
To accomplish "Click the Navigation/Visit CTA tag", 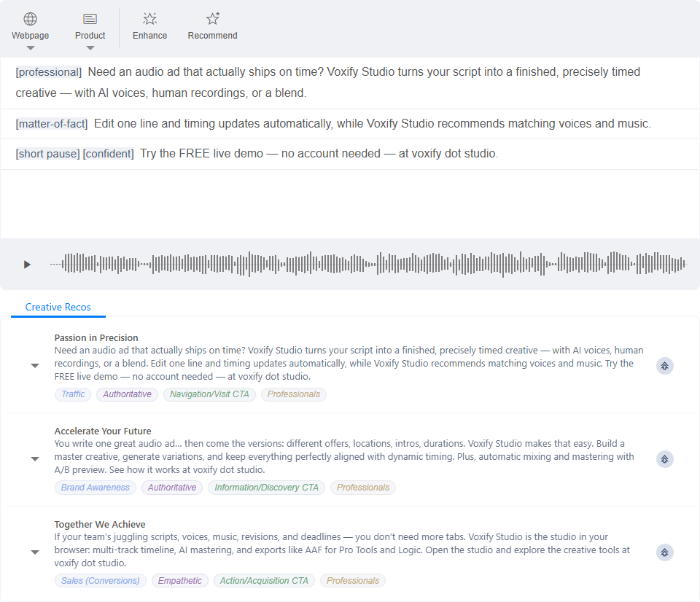I will pos(209,394).
